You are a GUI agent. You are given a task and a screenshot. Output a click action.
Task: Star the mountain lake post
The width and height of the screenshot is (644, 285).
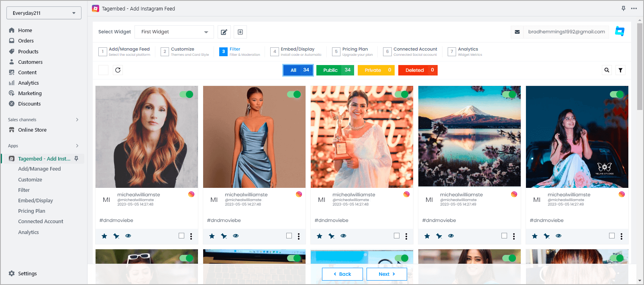click(427, 236)
